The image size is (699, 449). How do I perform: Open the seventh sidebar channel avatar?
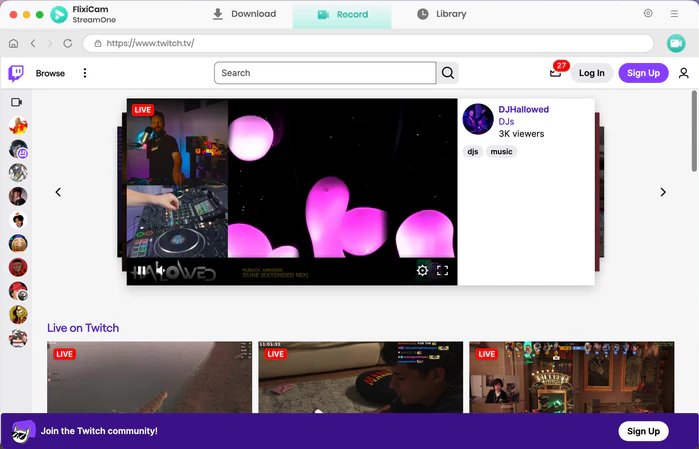tap(18, 268)
